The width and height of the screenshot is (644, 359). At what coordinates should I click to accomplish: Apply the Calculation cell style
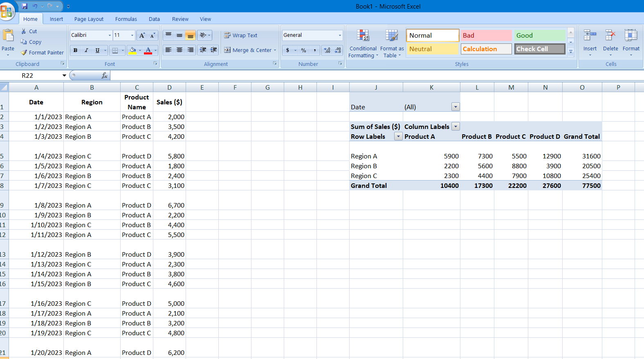[x=486, y=49]
